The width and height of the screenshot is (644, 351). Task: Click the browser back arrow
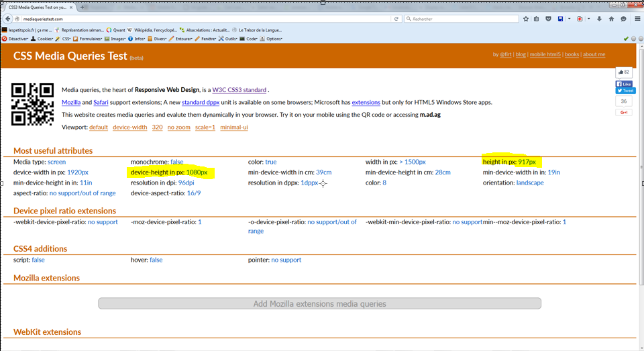tap(8, 19)
